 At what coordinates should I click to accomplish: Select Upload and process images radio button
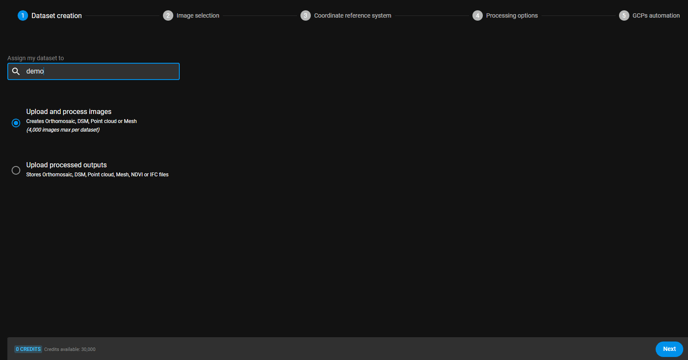tap(16, 123)
